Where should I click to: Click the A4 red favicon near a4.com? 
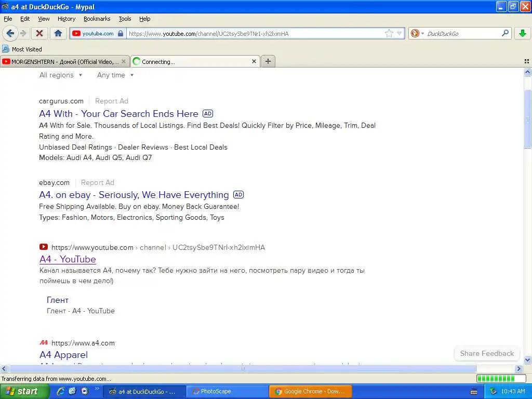44,343
